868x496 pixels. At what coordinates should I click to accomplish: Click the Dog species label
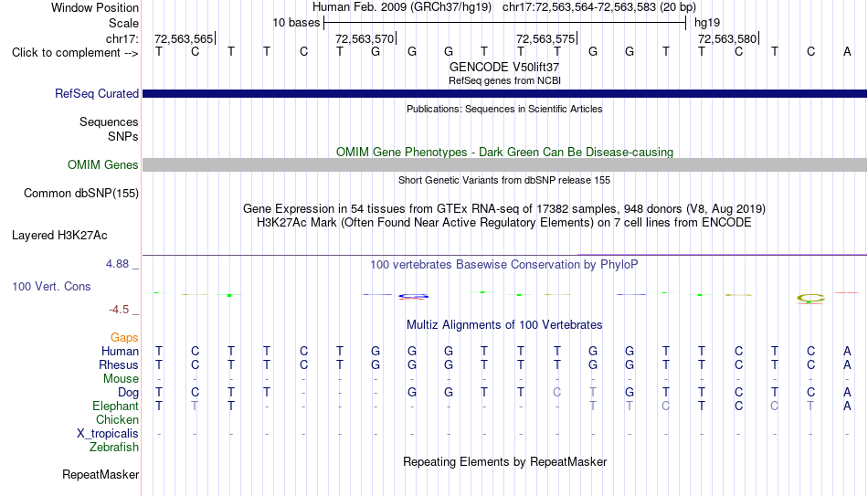pyautogui.click(x=129, y=393)
